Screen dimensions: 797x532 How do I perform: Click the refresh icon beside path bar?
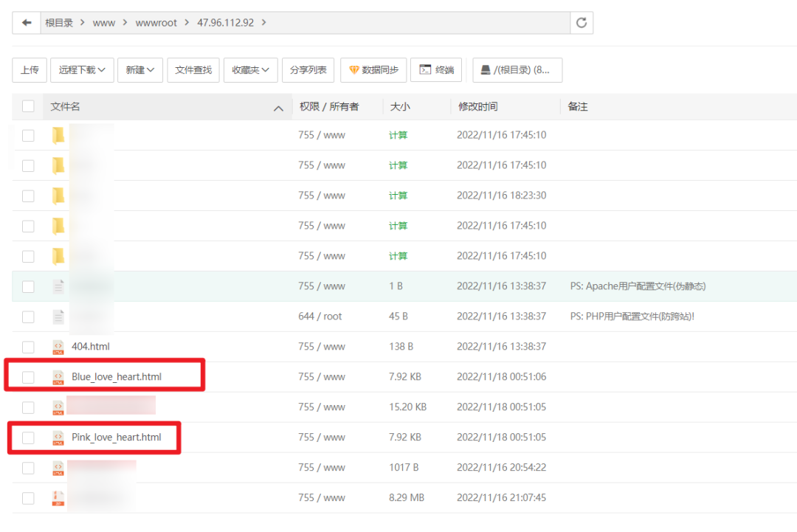coord(582,23)
